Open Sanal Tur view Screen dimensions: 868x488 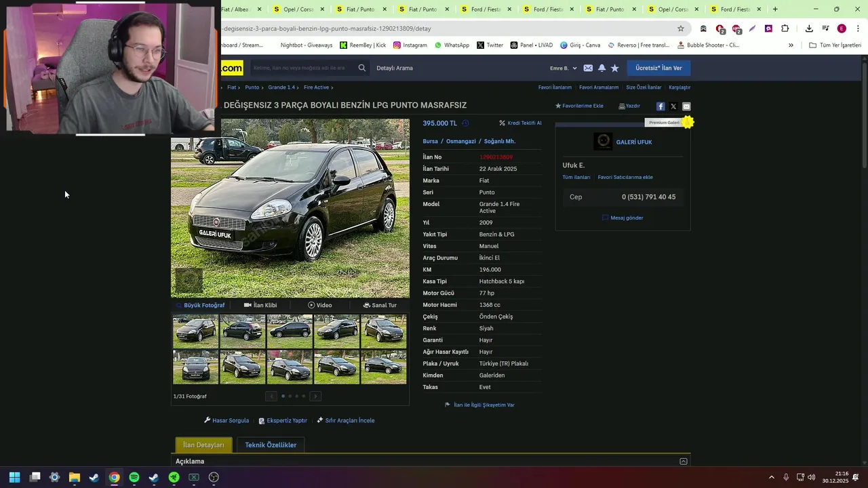coord(380,305)
